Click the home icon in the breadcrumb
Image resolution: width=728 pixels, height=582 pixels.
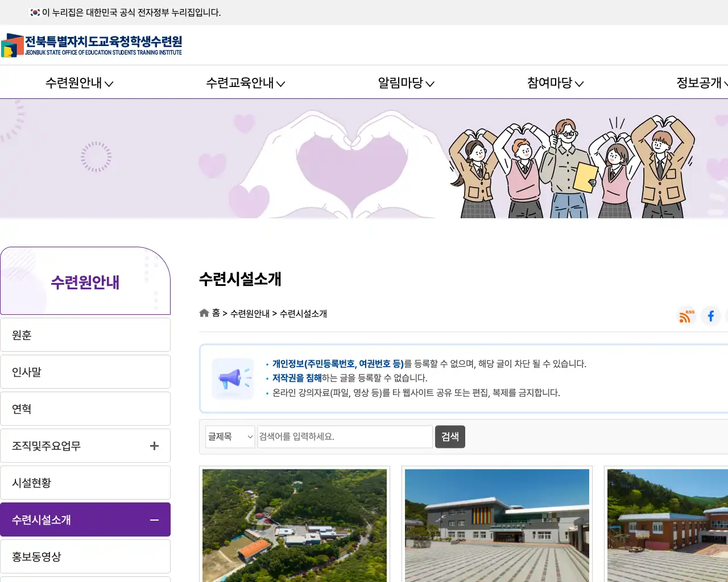click(204, 313)
